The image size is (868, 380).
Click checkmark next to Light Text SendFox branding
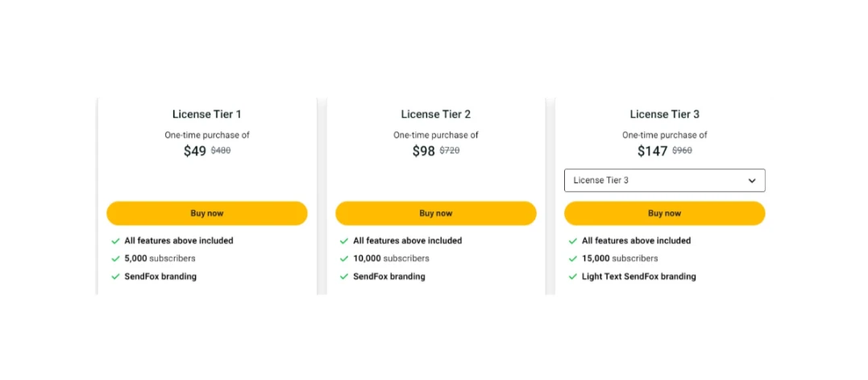[573, 277]
